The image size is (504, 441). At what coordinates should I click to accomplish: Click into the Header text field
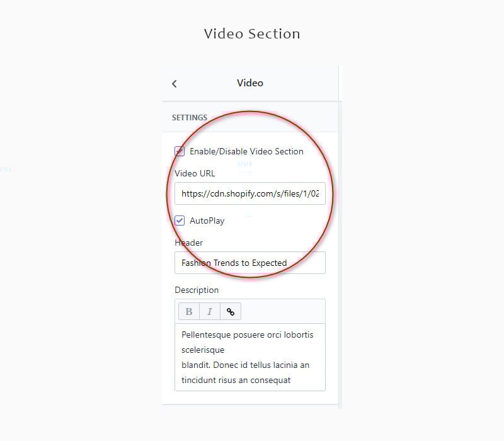tap(250, 263)
